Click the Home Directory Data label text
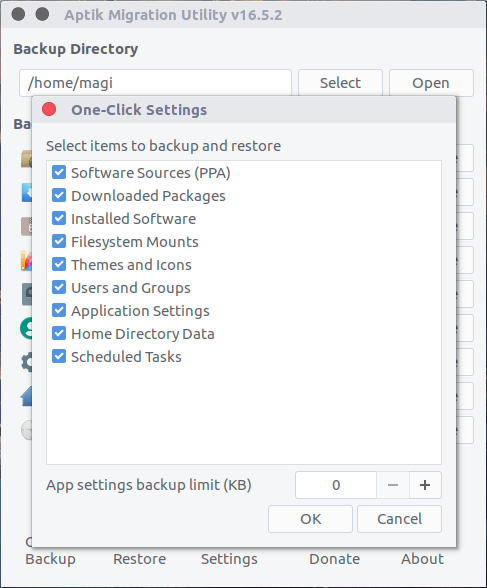The height and width of the screenshot is (588, 487). [x=143, y=334]
